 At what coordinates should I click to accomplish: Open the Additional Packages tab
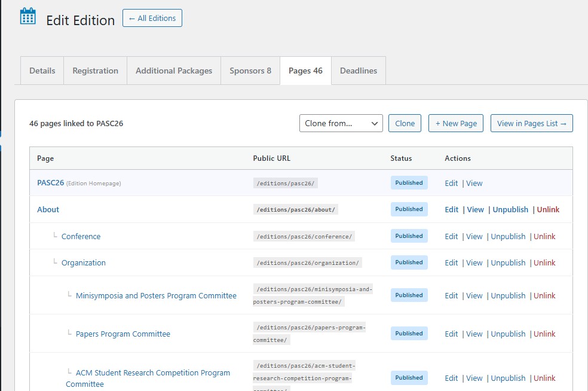(174, 71)
